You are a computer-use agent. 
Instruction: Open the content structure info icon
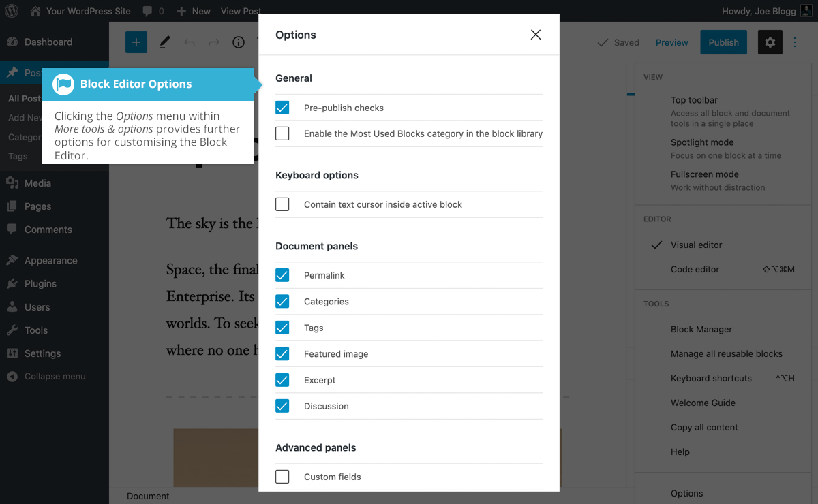pyautogui.click(x=239, y=42)
